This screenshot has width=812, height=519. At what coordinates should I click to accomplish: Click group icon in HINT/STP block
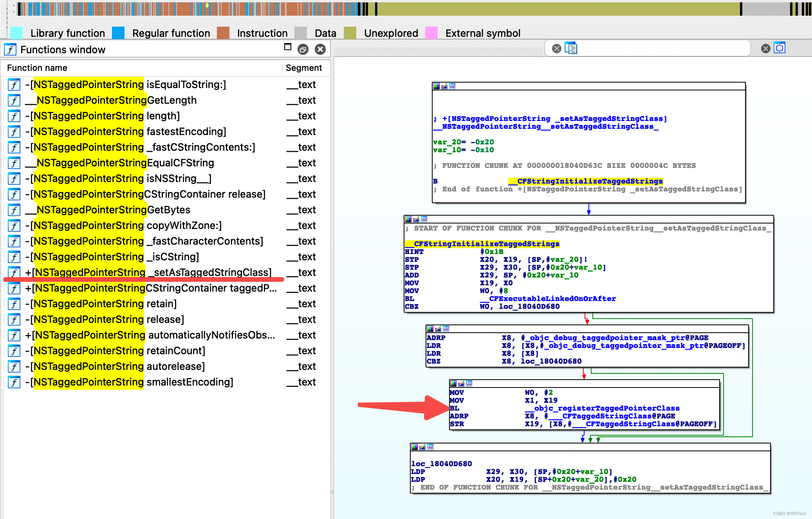(x=424, y=219)
